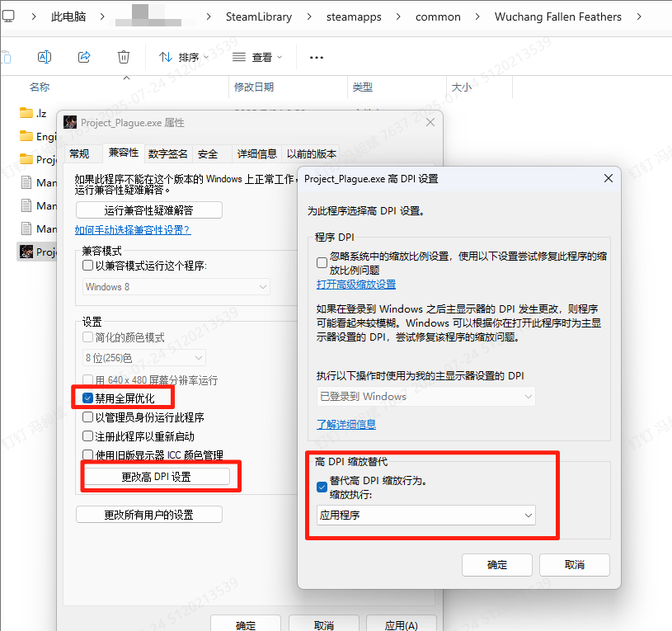Uncheck 替代高DPI缩放行为 checkbox
672x631 pixels.
[322, 487]
